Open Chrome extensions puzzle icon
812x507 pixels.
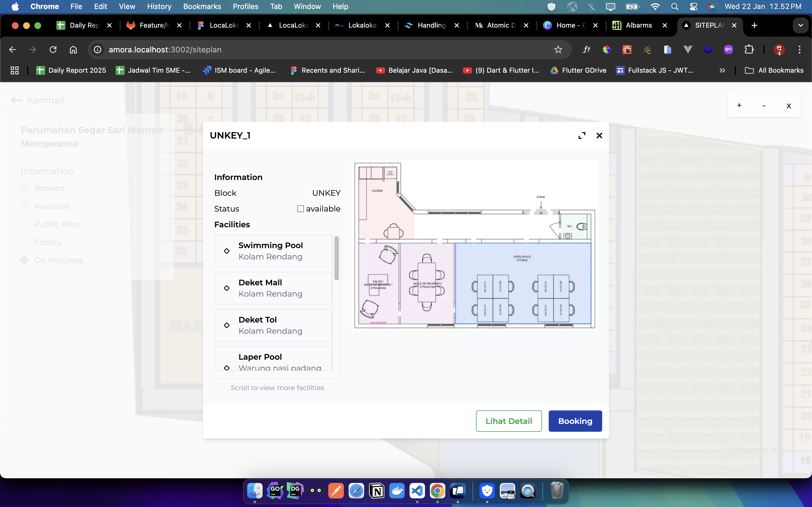[x=749, y=50]
